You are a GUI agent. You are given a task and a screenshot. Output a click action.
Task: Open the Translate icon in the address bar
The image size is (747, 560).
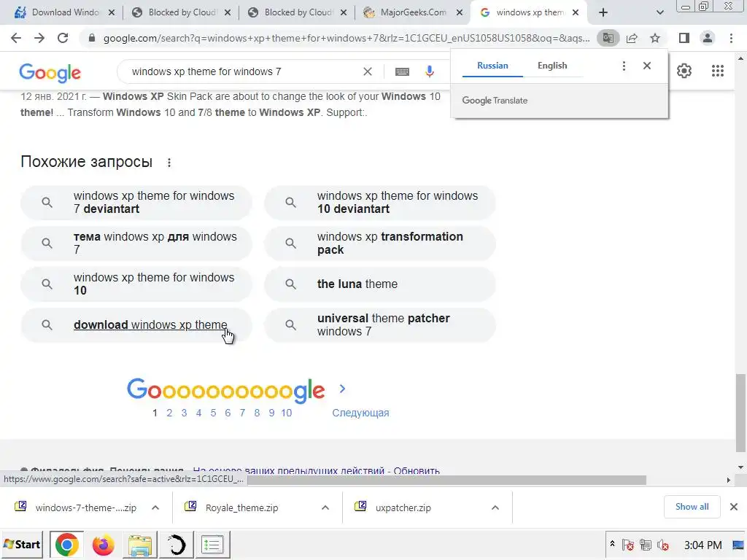click(608, 38)
